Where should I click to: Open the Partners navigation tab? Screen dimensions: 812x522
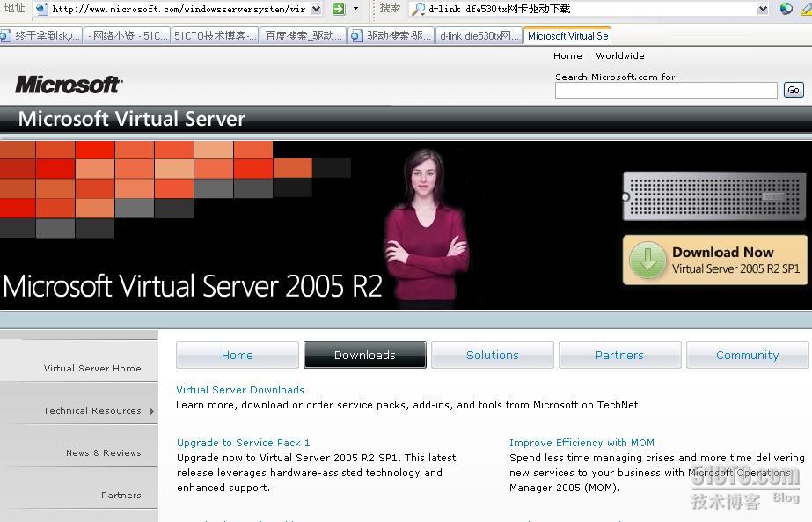[x=620, y=355]
